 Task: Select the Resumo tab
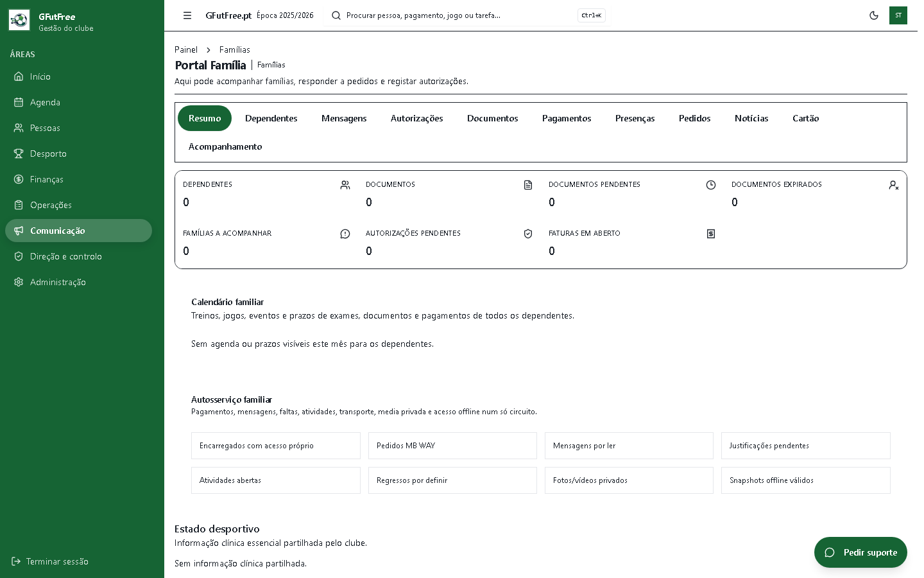[x=205, y=118]
